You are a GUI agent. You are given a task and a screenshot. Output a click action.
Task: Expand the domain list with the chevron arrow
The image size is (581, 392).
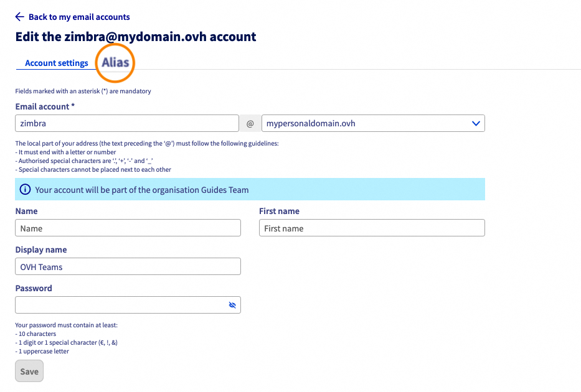click(x=476, y=123)
